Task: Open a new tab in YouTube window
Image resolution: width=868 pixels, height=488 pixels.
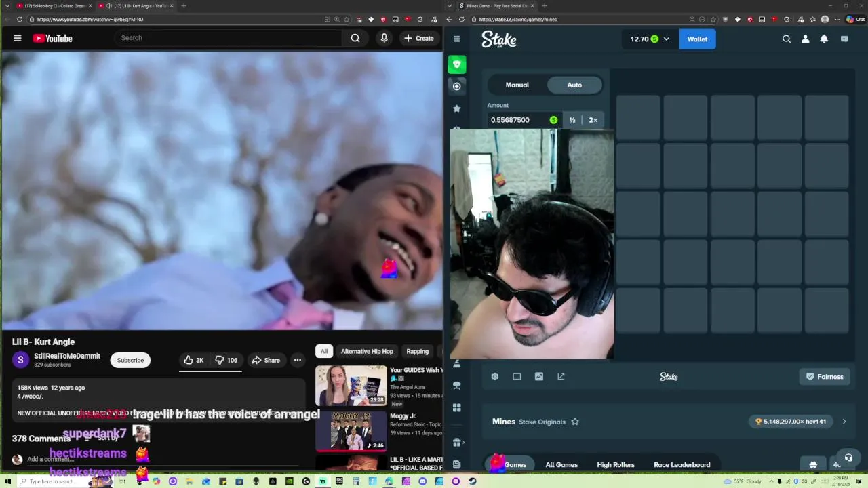Action: coord(183,5)
